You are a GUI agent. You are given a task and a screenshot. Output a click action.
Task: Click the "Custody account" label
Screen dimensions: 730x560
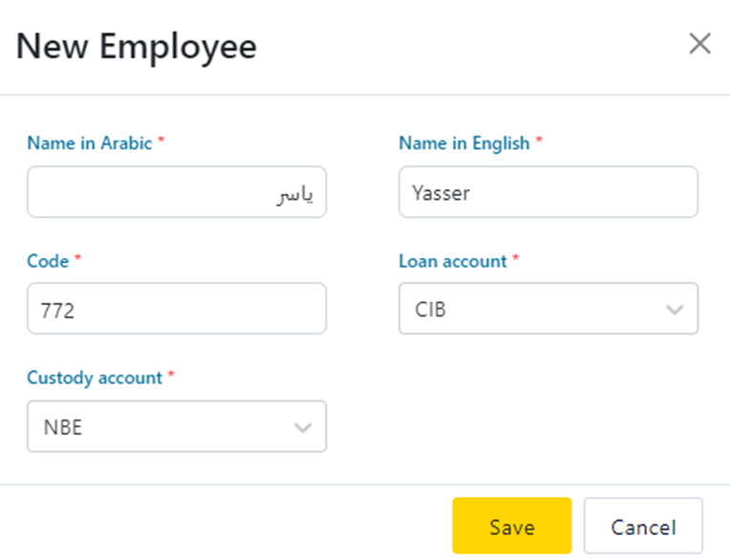coord(95,377)
